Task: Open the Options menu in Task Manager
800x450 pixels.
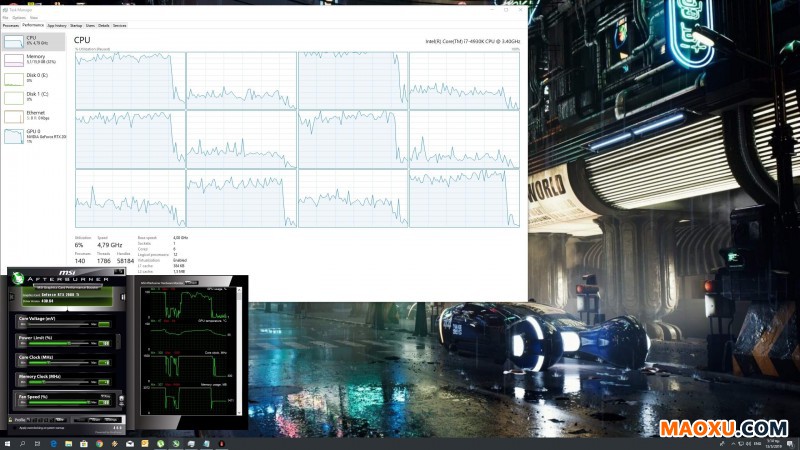Action: point(19,17)
